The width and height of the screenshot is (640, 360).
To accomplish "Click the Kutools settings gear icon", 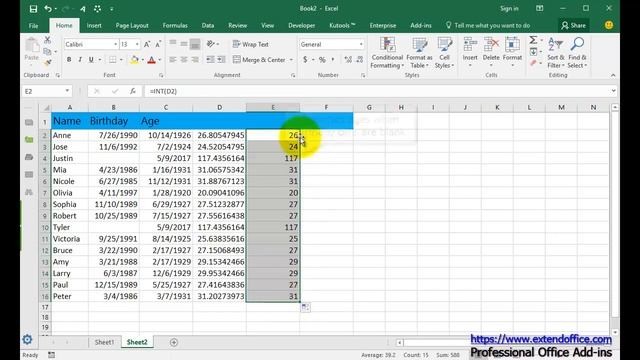I will click(27, 339).
